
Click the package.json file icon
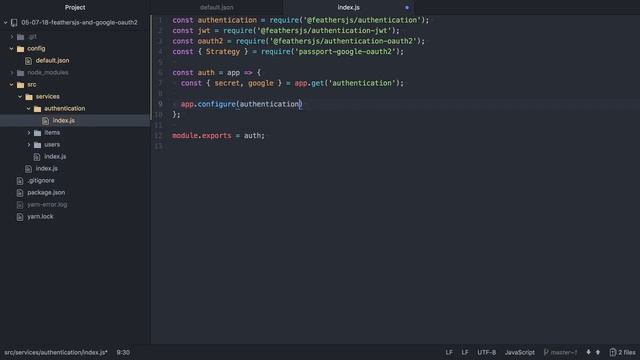click(x=20, y=192)
